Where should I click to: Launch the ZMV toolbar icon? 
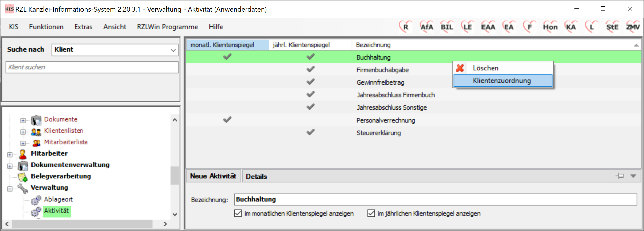click(633, 27)
